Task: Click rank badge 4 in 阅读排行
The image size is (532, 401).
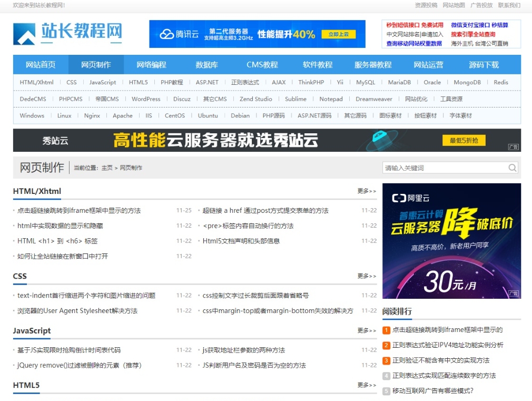Action: tap(386, 376)
